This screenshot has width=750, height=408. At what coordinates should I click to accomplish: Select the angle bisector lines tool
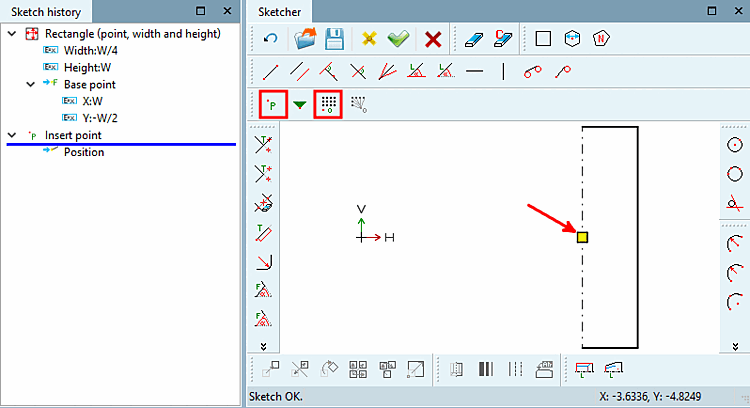pyautogui.click(x=387, y=72)
